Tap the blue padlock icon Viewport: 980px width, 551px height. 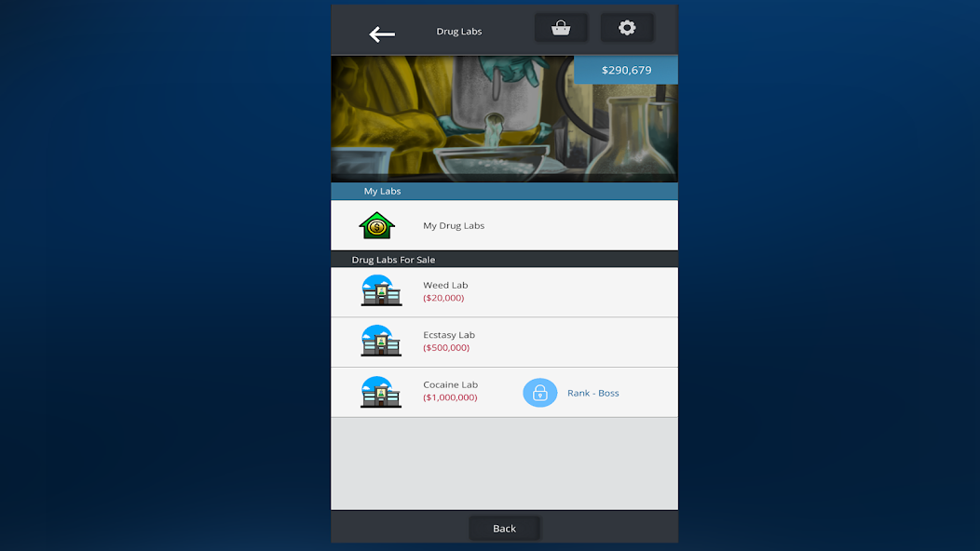pyautogui.click(x=539, y=393)
